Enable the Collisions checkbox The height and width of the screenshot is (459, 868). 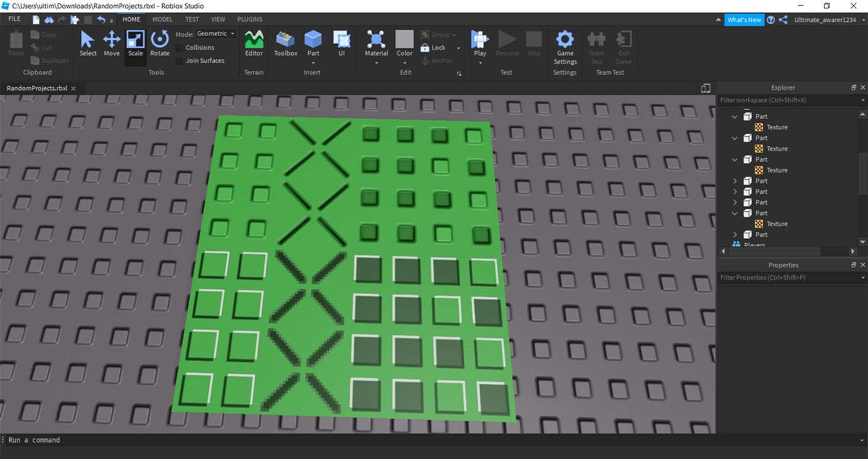click(x=179, y=47)
